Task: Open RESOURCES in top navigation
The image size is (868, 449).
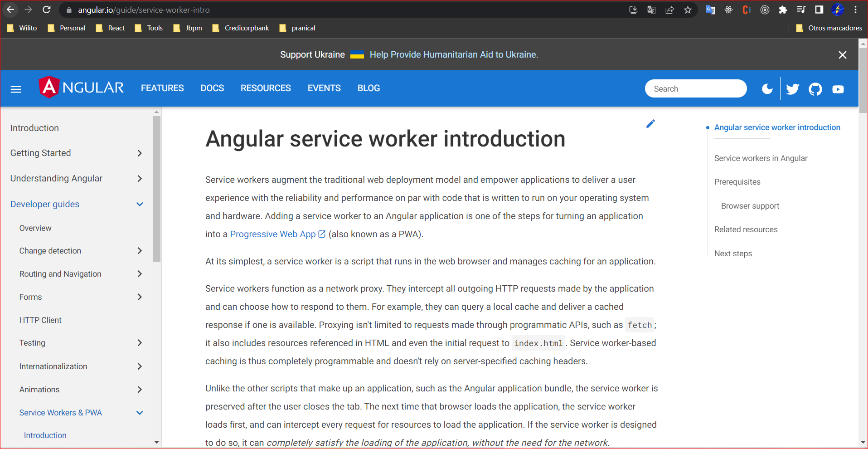Action: tap(266, 88)
